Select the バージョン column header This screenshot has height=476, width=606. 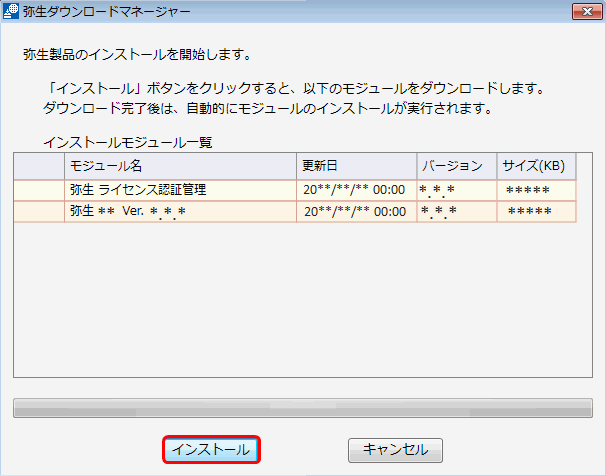point(457,166)
